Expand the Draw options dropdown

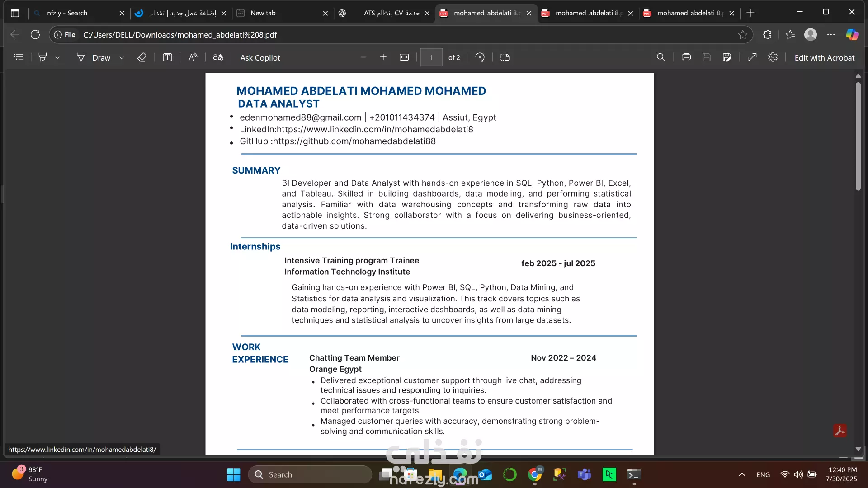[122, 58]
